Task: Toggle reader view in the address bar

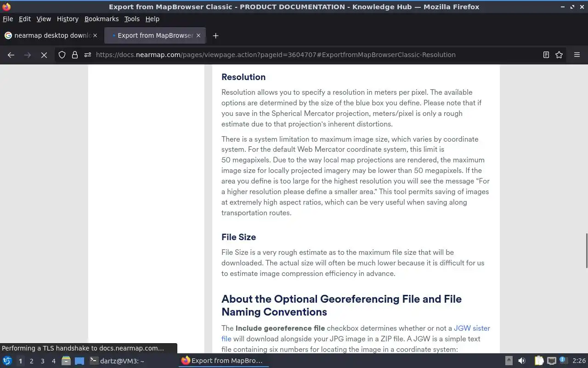Action: click(546, 55)
